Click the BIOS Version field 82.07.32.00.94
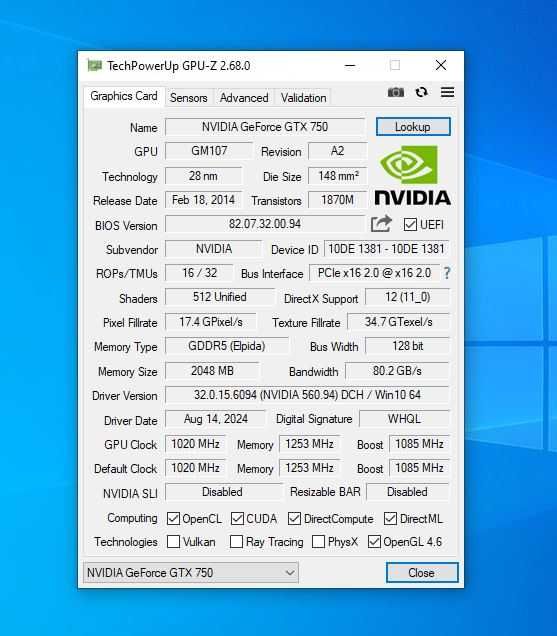Screen dimensions: 557x636 [x=265, y=224]
